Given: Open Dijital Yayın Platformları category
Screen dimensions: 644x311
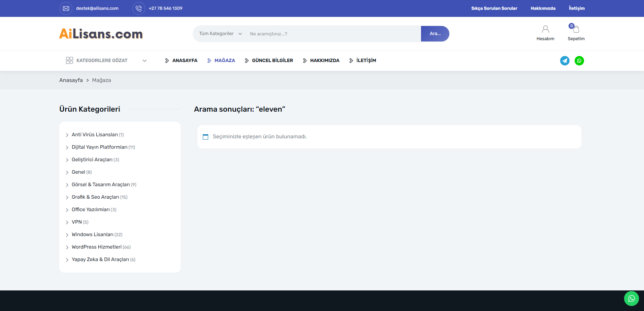Looking at the screenshot, I should tap(99, 147).
